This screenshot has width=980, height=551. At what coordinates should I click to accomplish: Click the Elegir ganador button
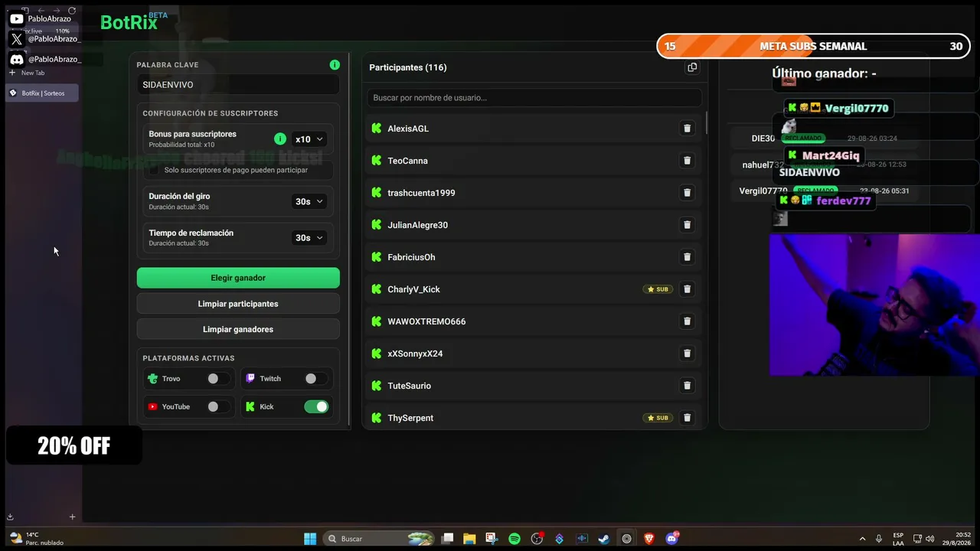coord(238,278)
